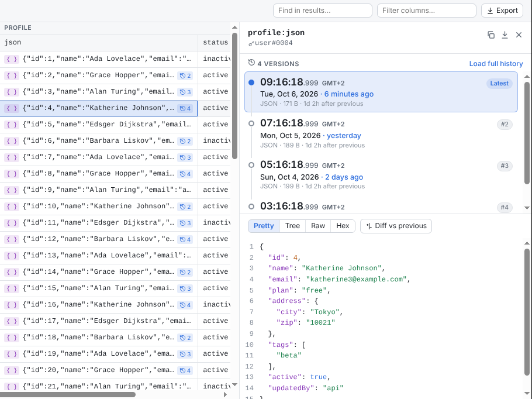Click the history clock icon beside 4 VERSIONS
Viewport: 532px width, 399px height.
point(251,63)
